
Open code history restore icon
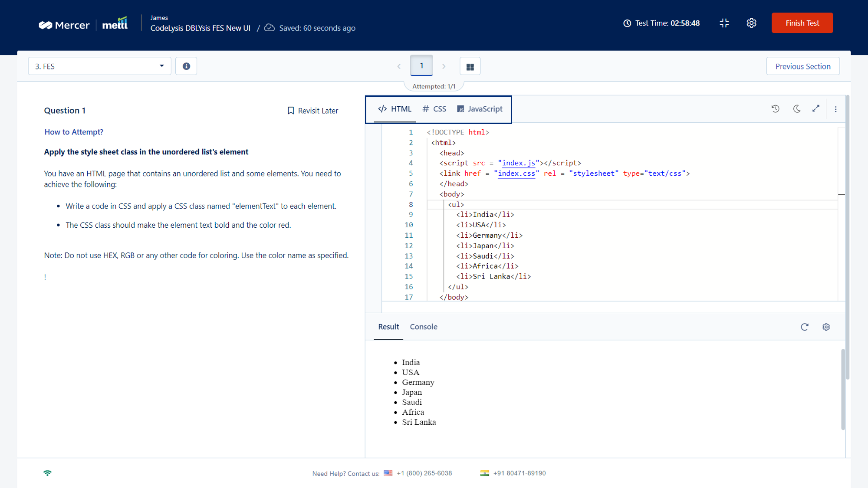[775, 109]
